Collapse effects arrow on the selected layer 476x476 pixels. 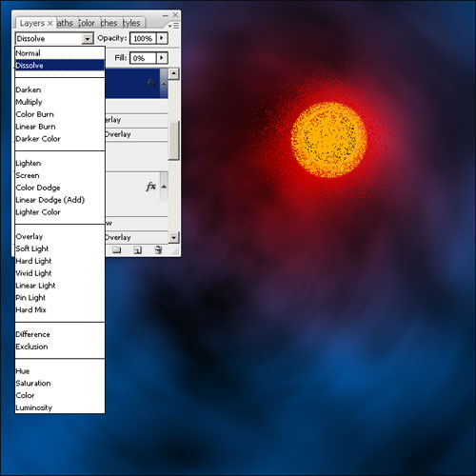tap(164, 84)
